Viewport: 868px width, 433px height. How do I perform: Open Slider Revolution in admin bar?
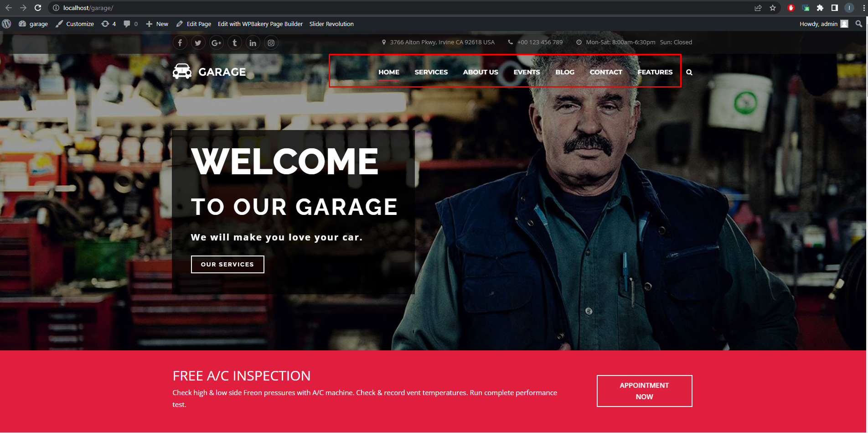pyautogui.click(x=331, y=24)
